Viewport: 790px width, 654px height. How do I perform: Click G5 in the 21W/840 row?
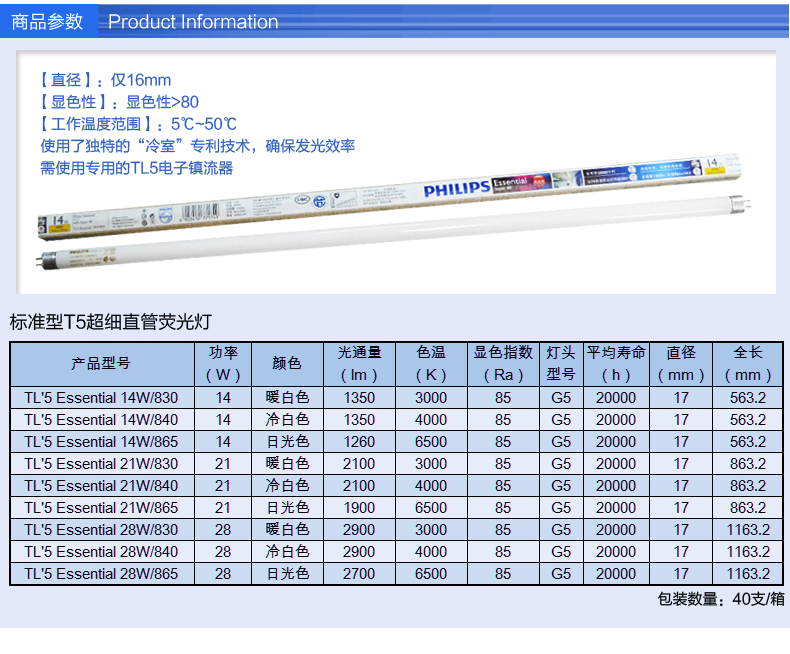561,486
